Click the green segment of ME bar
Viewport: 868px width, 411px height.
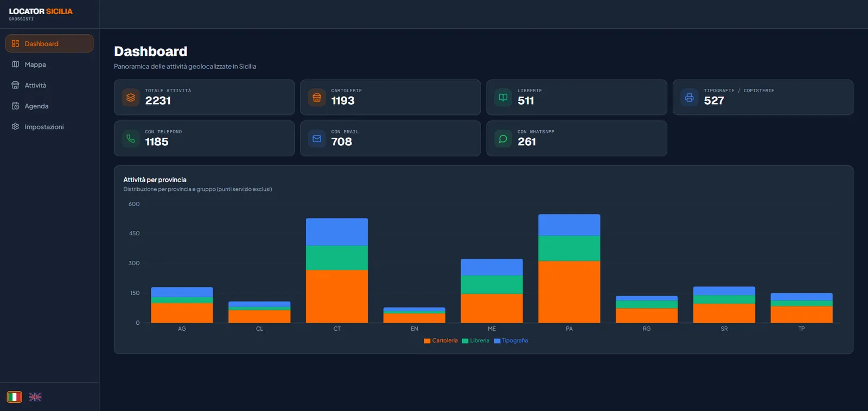tap(492, 285)
